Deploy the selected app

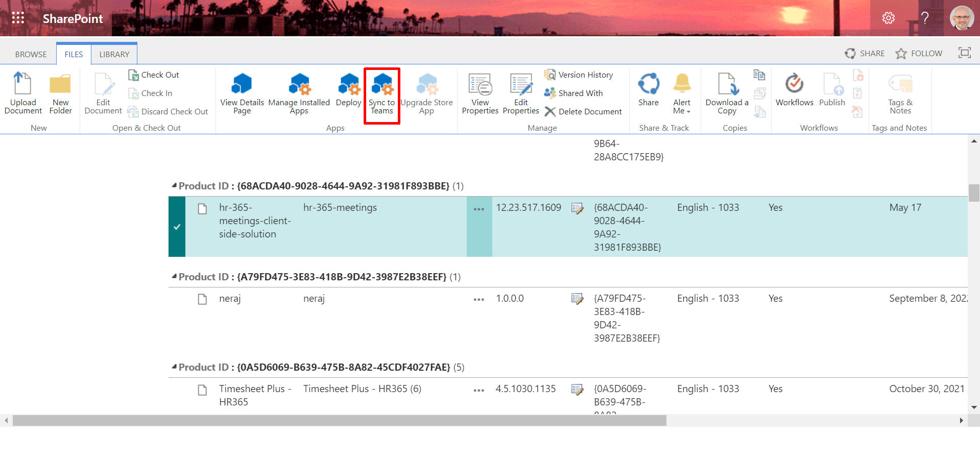[349, 90]
